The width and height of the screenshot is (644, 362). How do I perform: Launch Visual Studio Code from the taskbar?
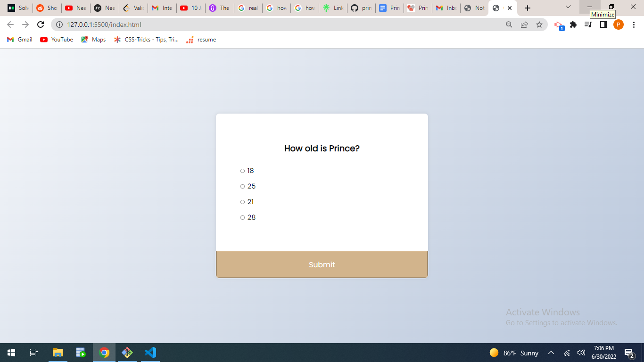[x=150, y=353]
